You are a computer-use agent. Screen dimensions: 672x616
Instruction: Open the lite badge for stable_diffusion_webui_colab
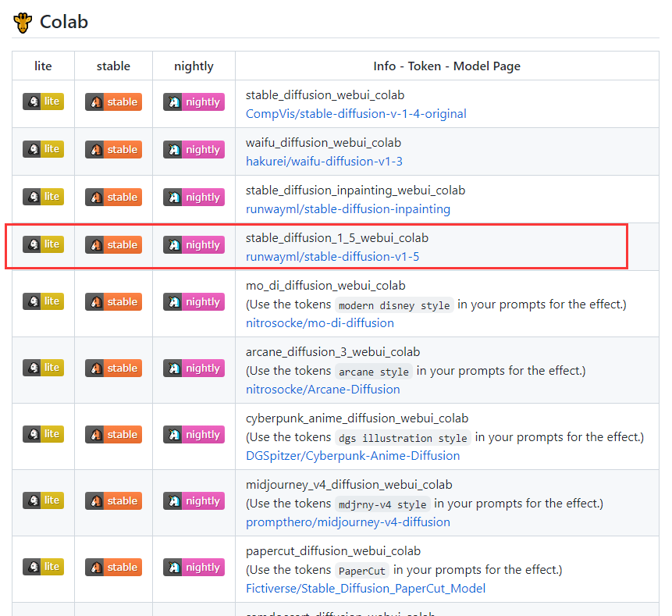click(x=43, y=101)
